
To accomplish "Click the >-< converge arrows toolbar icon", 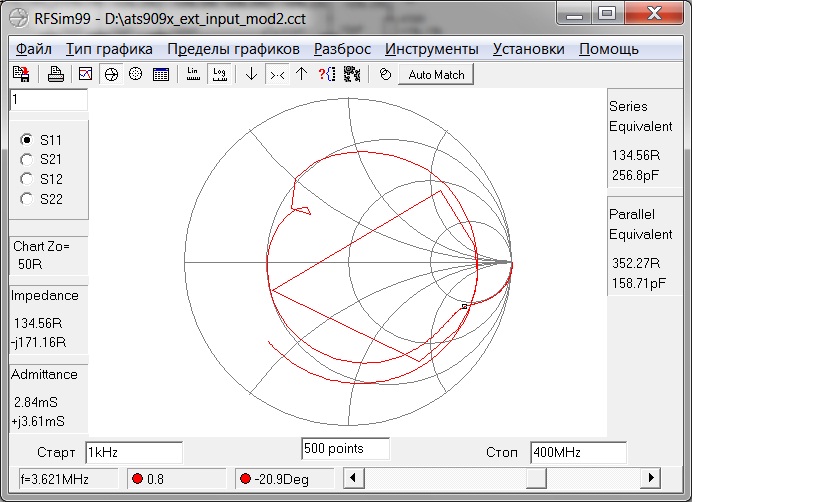I will tap(277, 74).
